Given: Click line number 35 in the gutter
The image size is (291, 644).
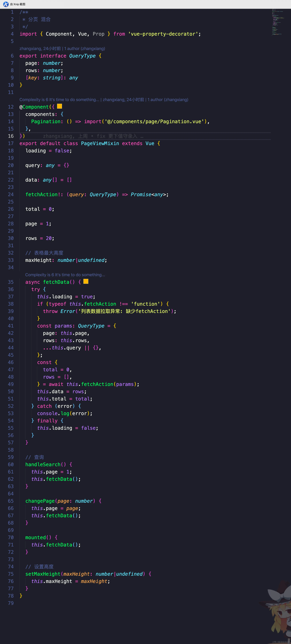Looking at the screenshot, I should click(11, 282).
